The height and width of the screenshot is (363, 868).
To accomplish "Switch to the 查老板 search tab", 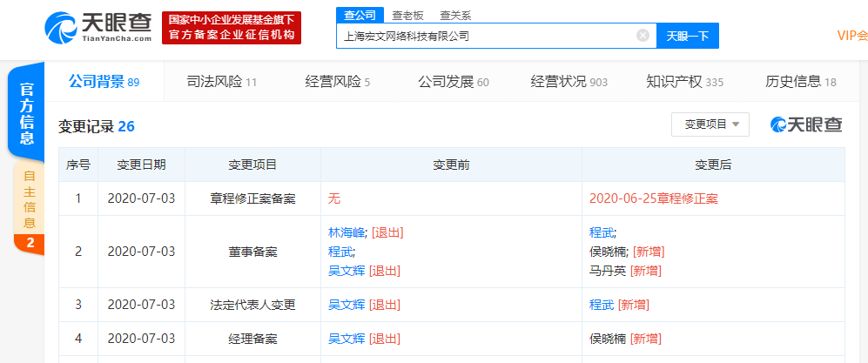I will click(409, 15).
